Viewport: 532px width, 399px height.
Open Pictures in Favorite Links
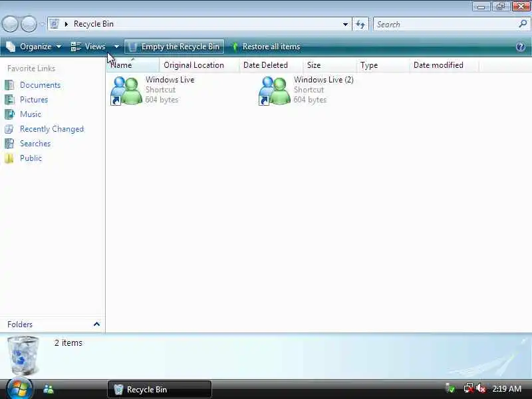tap(34, 99)
